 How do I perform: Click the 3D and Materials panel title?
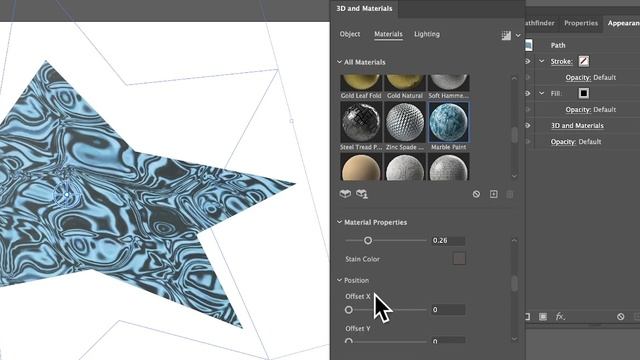point(364,8)
